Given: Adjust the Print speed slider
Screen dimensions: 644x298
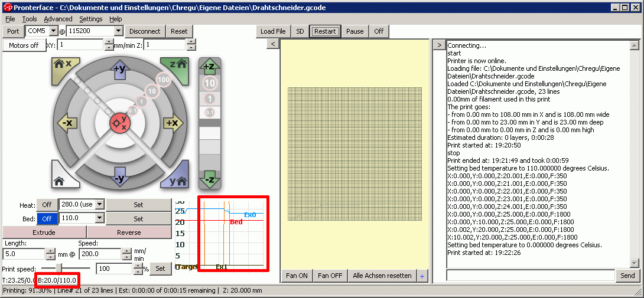Looking at the screenshot, I should 60,268.
